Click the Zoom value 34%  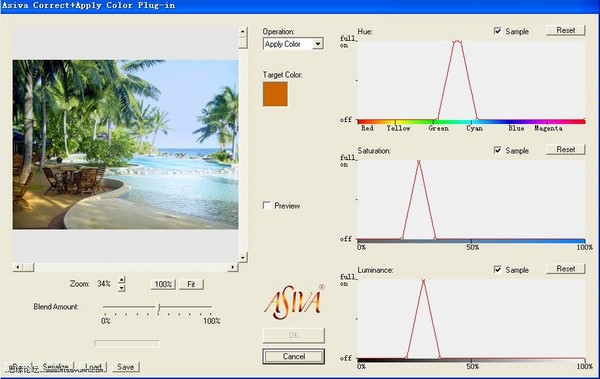point(104,284)
